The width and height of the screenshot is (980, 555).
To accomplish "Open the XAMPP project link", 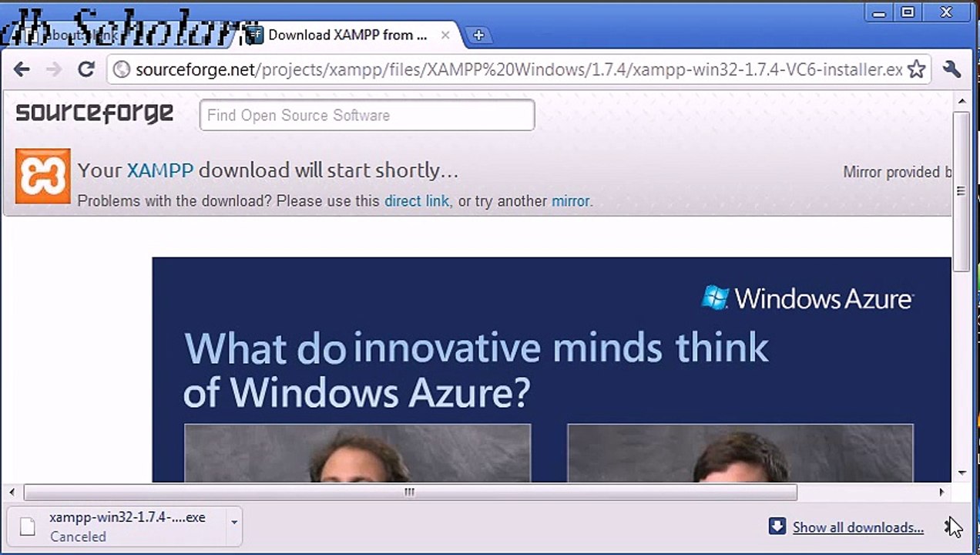I will click(159, 170).
